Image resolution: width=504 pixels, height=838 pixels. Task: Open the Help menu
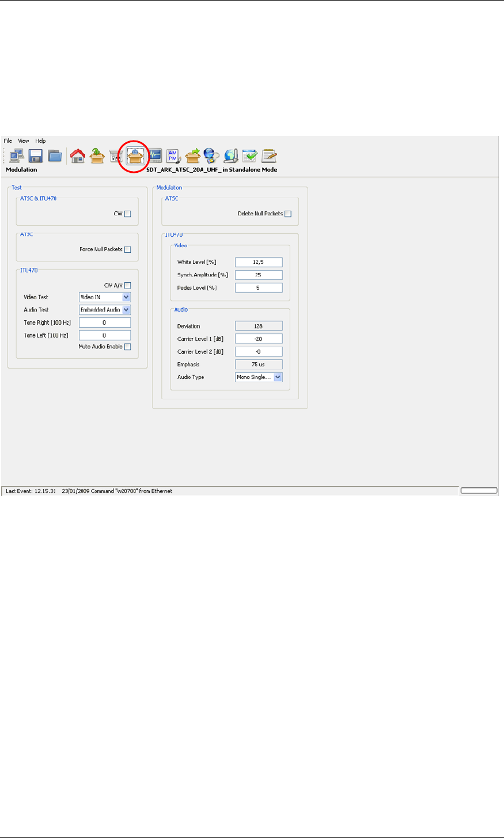40,141
